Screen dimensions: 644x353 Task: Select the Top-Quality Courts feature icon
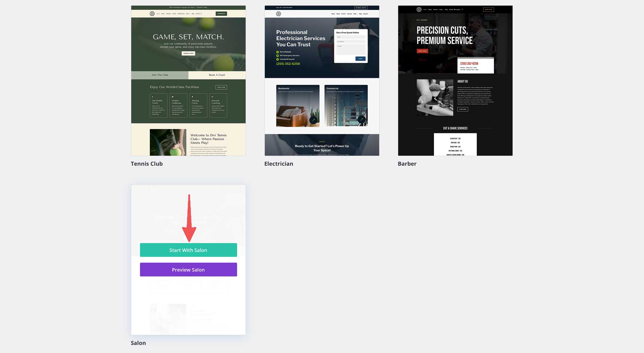click(x=152, y=97)
